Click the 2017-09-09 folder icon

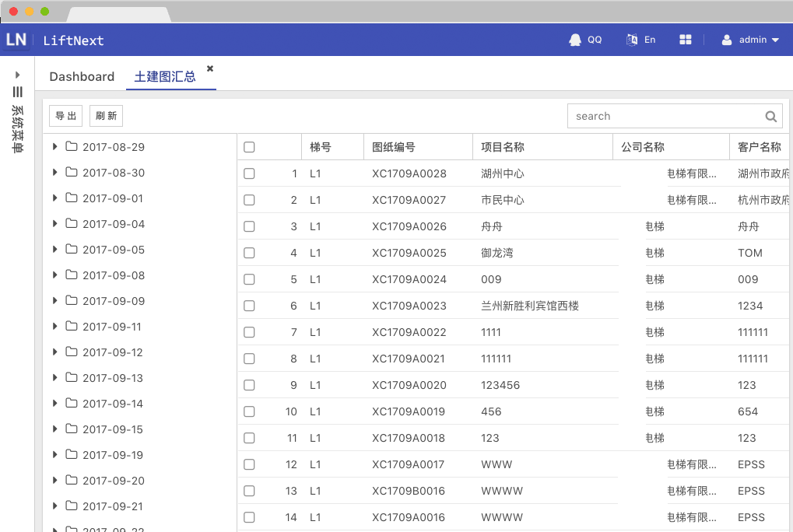coord(72,300)
